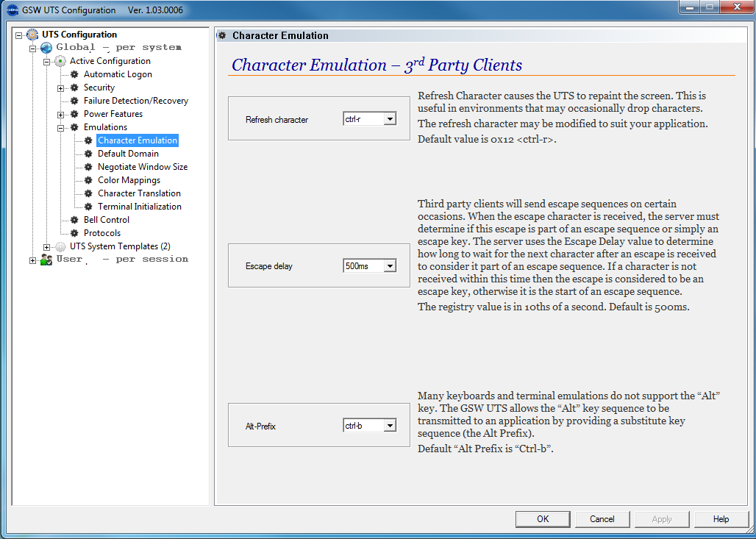Select Security in the tree
This screenshot has height=539, width=756.
(99, 88)
